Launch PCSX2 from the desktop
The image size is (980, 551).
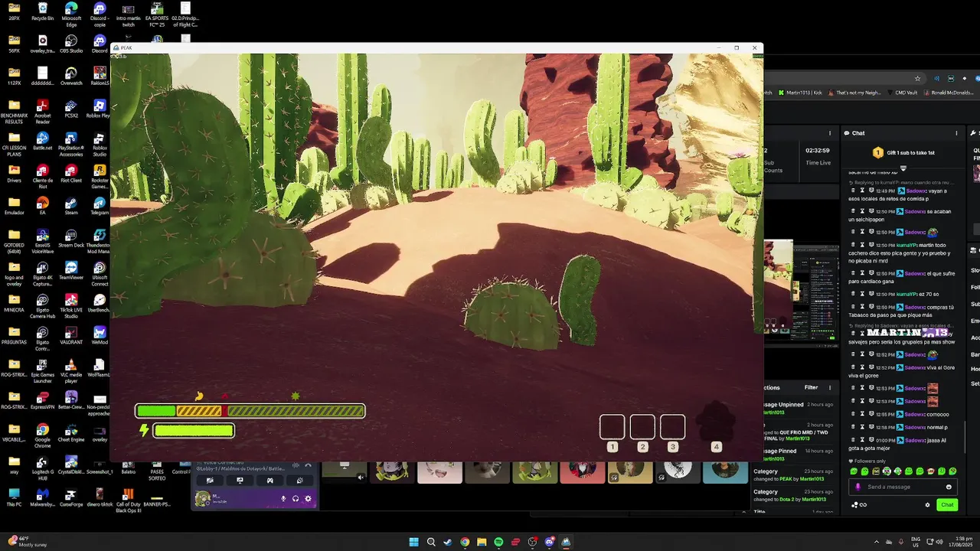tap(71, 109)
